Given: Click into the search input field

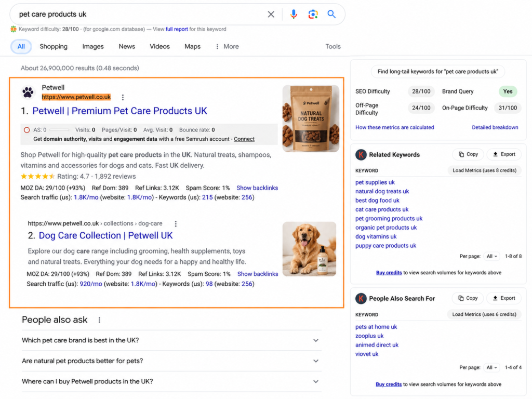Looking at the screenshot, I should pos(139,14).
